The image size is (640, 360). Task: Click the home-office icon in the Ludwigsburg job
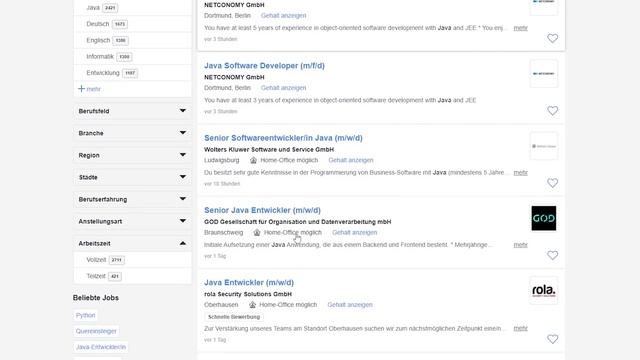pos(253,160)
